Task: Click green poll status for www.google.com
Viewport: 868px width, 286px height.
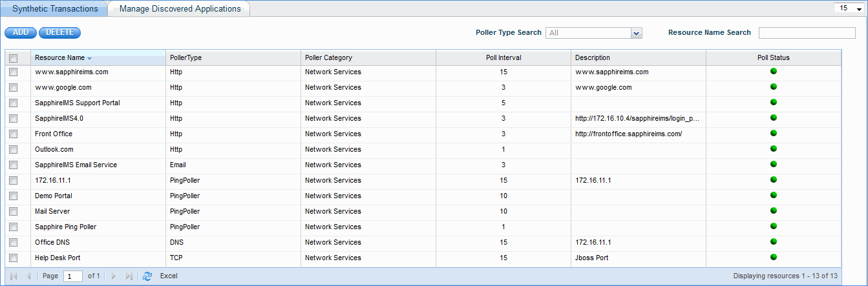Action: tap(774, 87)
